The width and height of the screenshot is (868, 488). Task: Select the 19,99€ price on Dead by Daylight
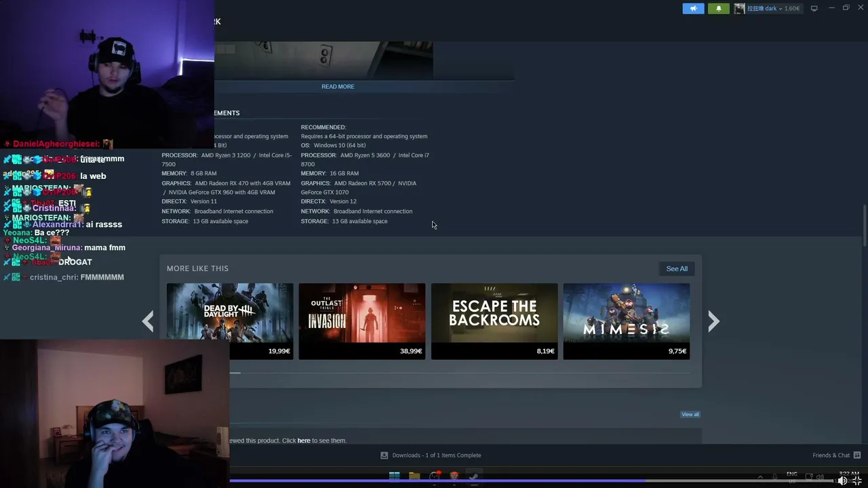click(279, 351)
